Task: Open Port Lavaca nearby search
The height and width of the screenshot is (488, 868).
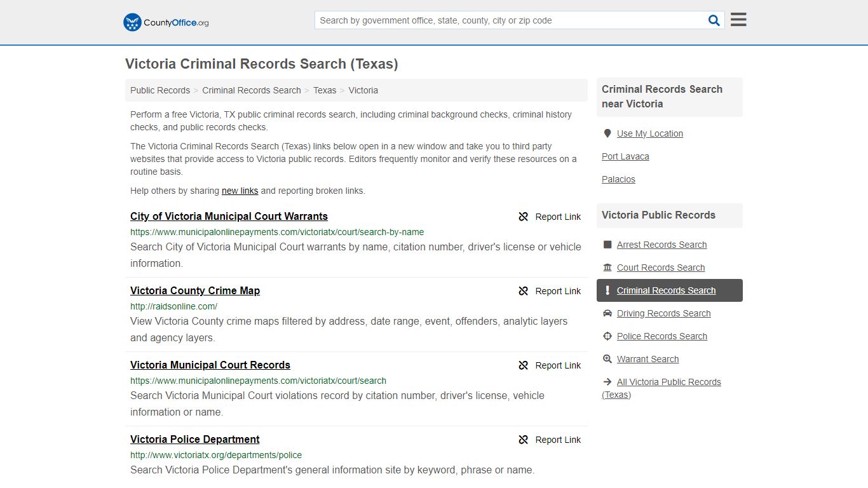Action: [x=625, y=156]
